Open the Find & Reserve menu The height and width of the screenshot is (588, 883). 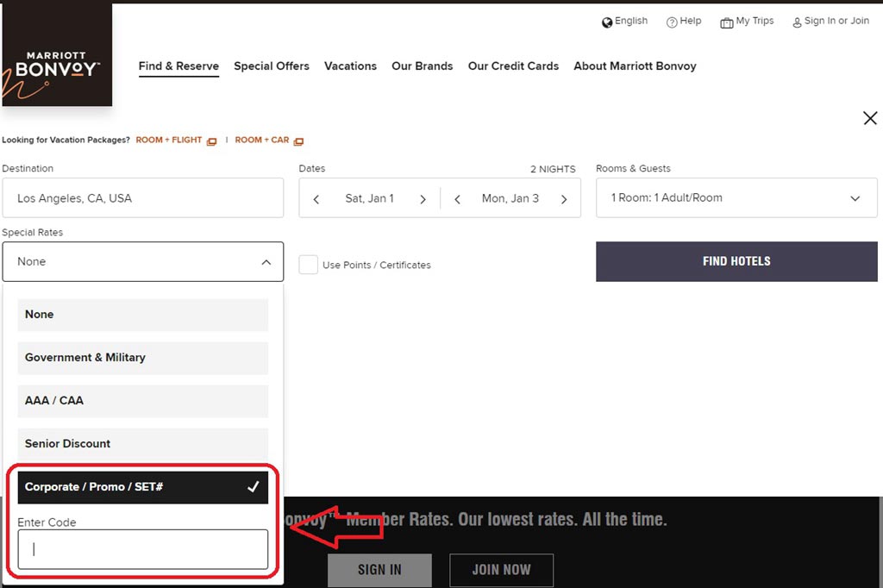(x=178, y=66)
